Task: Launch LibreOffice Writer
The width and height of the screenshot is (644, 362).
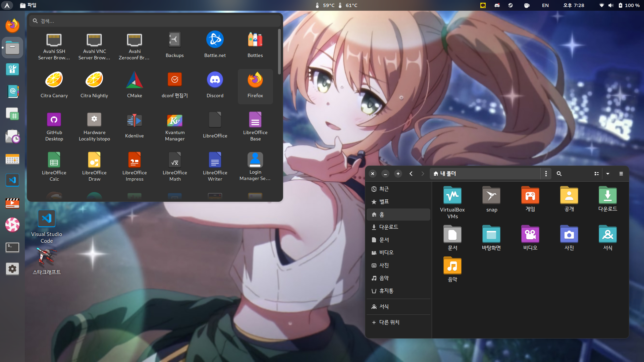Action: 215,167
